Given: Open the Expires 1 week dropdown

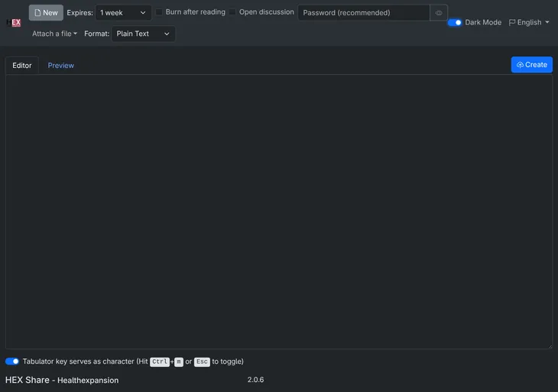Looking at the screenshot, I should click(x=123, y=13).
